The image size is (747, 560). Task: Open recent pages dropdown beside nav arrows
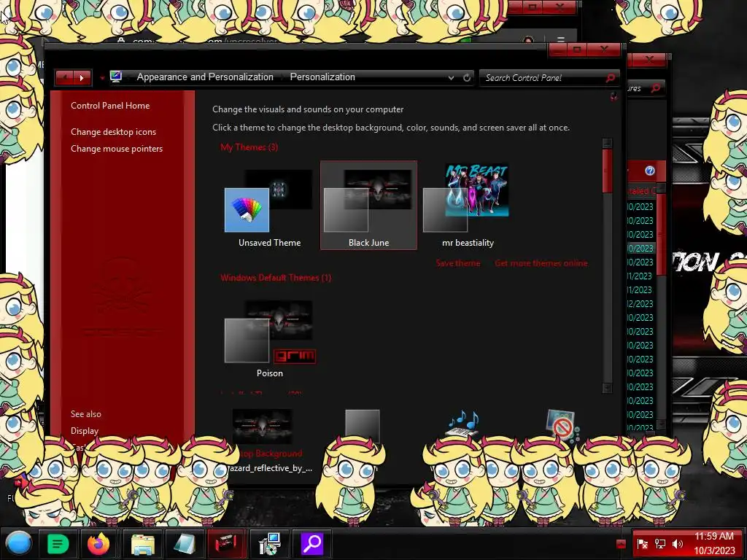(x=102, y=78)
